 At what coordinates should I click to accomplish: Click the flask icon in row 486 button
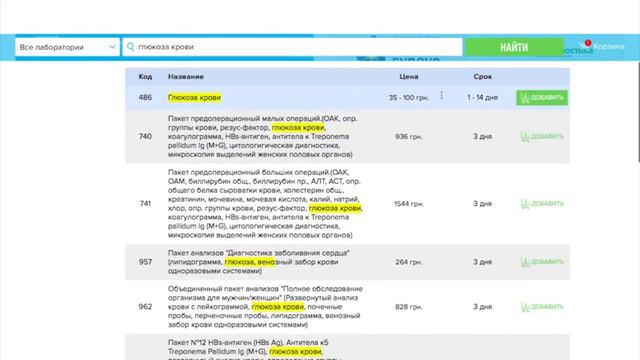tap(525, 98)
